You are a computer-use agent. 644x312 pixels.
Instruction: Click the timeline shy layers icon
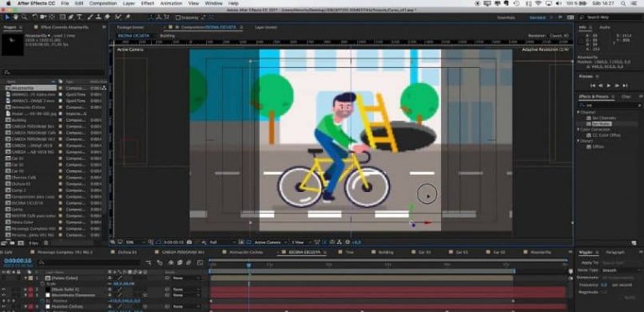tap(171, 263)
